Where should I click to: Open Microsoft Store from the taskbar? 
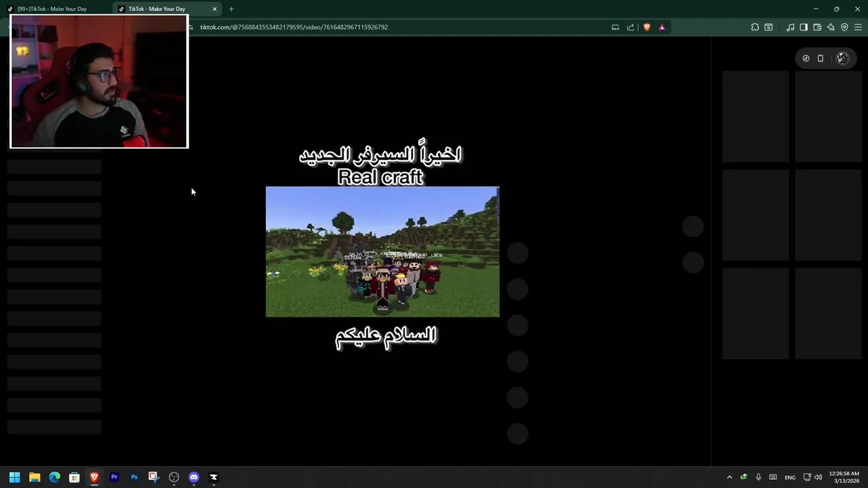coord(75,477)
